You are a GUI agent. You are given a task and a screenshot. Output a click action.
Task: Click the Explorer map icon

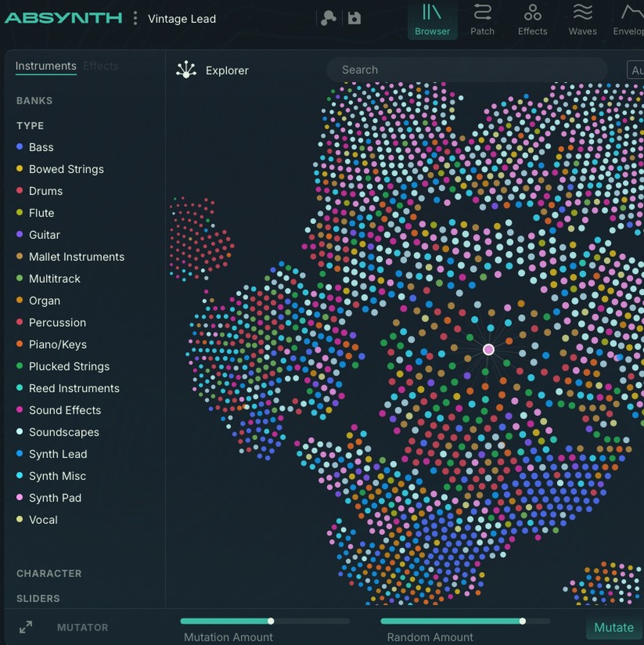(x=186, y=70)
